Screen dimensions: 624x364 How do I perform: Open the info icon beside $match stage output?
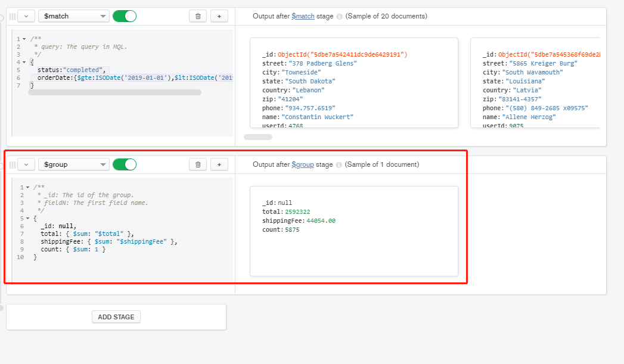coord(340,16)
